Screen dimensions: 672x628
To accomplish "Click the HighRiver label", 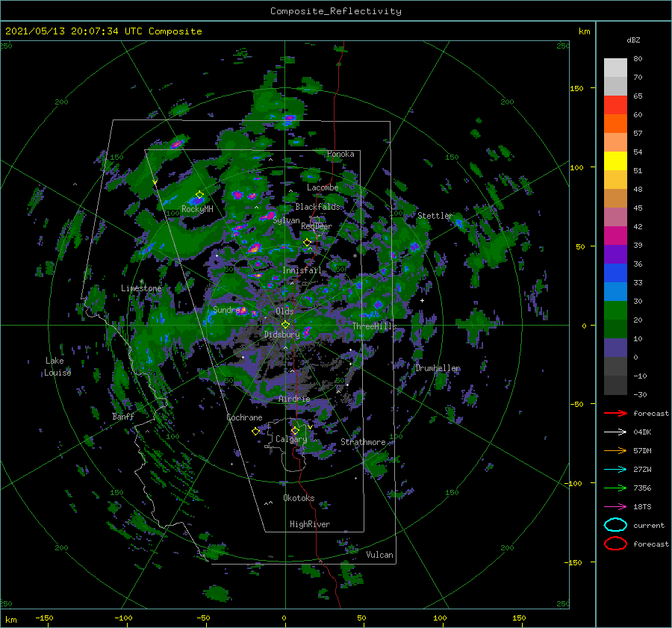I will click(310, 524).
